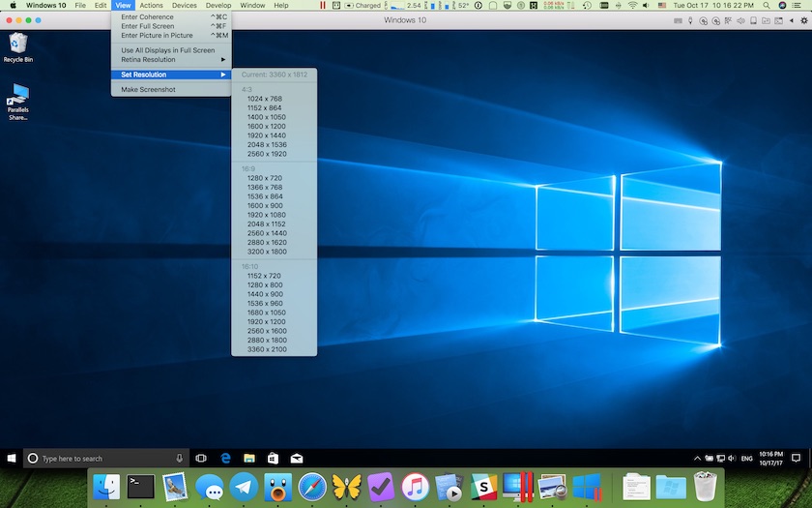
Task: Open Microsoft Store from taskbar
Action: point(273,459)
